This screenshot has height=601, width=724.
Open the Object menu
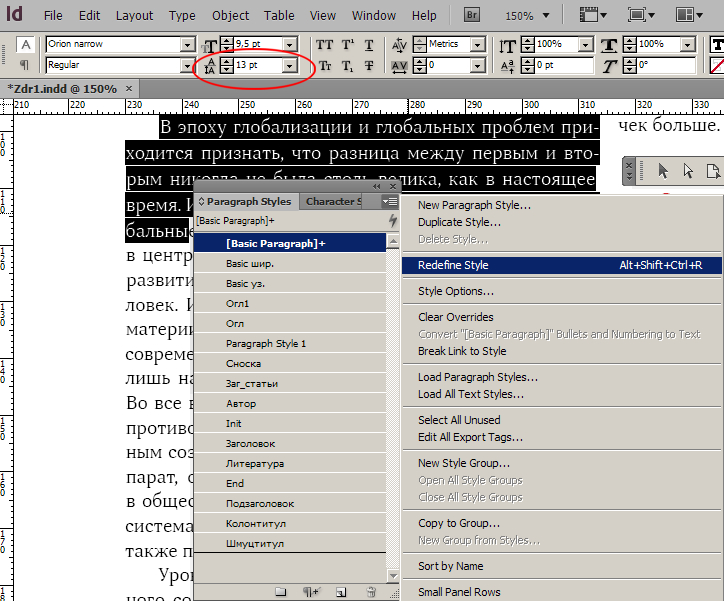point(230,16)
